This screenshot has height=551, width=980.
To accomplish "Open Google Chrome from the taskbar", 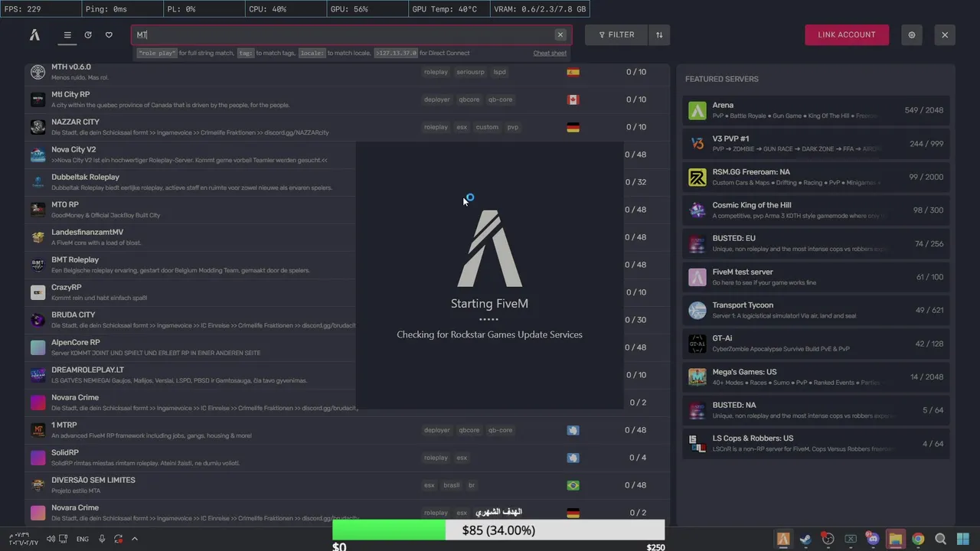I will point(918,540).
